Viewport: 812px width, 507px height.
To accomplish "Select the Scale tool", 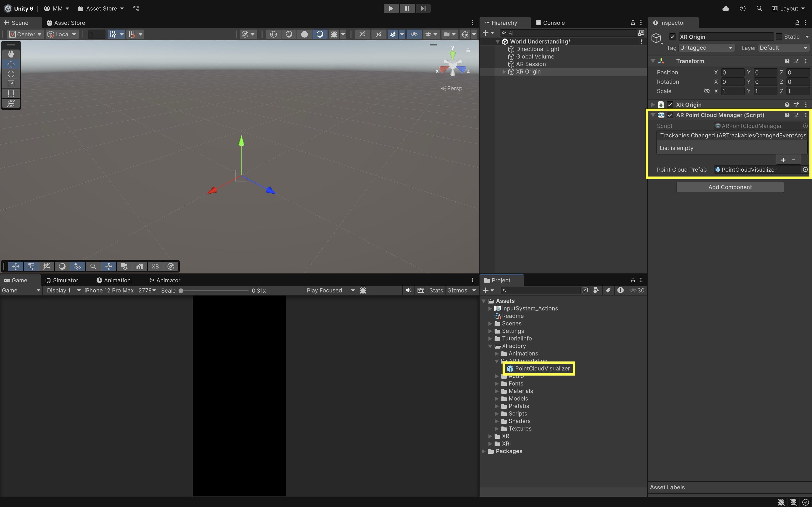I will pyautogui.click(x=11, y=84).
